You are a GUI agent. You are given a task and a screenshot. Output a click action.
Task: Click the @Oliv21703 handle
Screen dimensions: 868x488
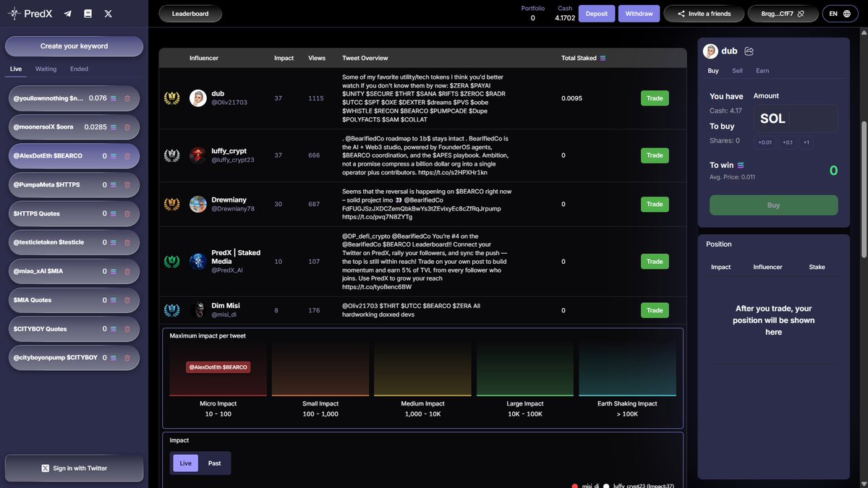229,103
